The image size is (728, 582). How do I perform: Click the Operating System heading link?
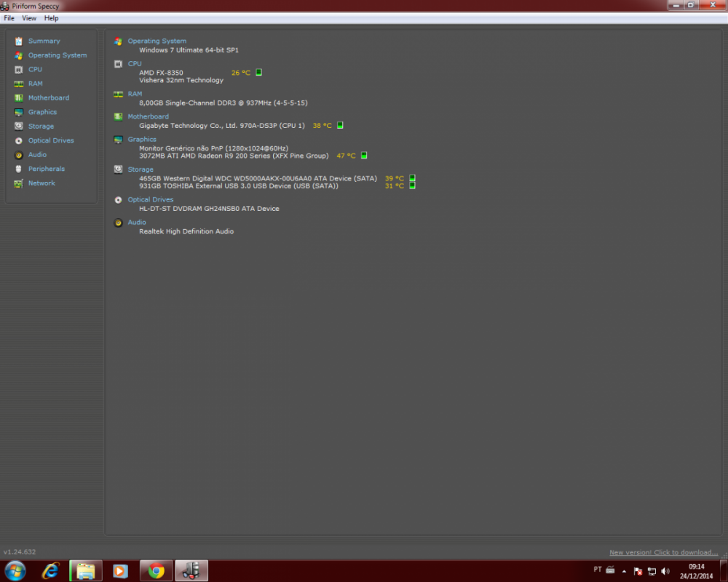[x=157, y=41]
